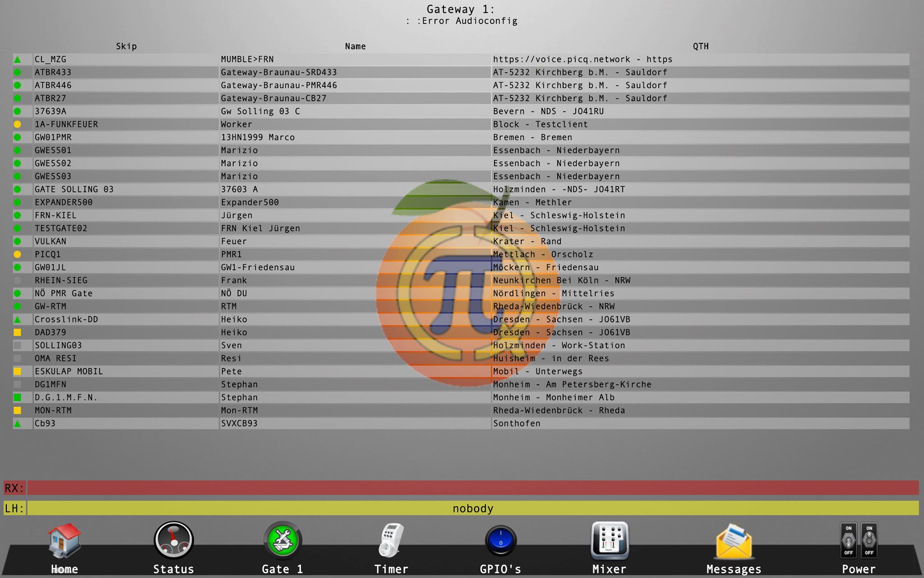Click the green triangle beside CL_MZG

coord(18,59)
